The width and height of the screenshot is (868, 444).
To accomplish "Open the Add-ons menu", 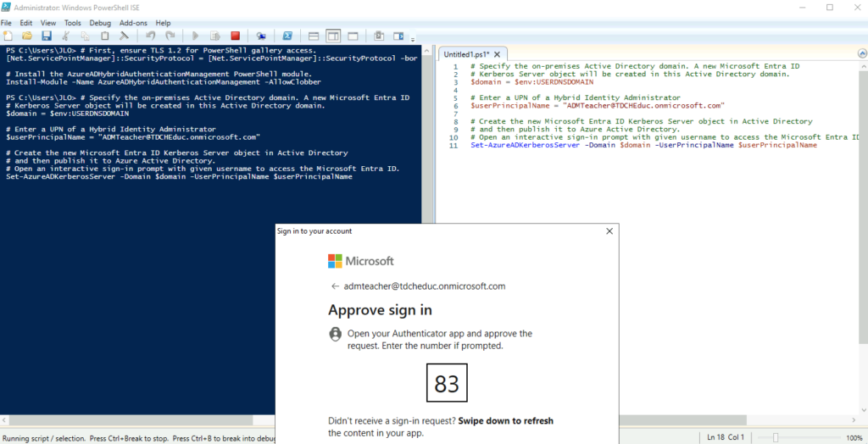I will pyautogui.click(x=132, y=23).
